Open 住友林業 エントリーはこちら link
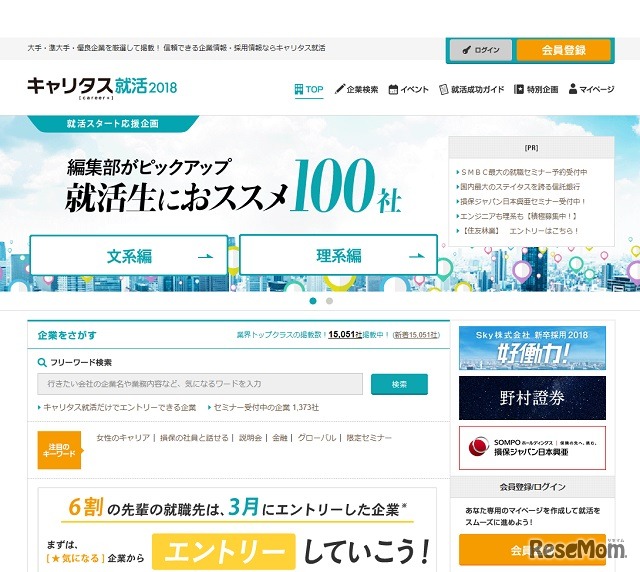The width and height of the screenshot is (640, 572). pos(519,231)
